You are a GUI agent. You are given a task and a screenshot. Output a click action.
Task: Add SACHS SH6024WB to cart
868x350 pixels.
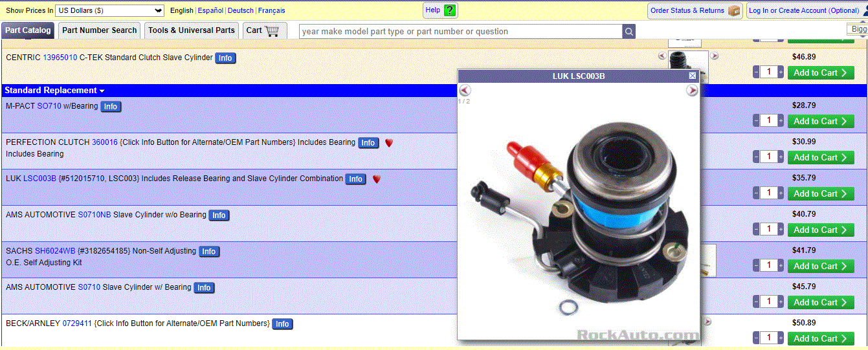tap(821, 266)
